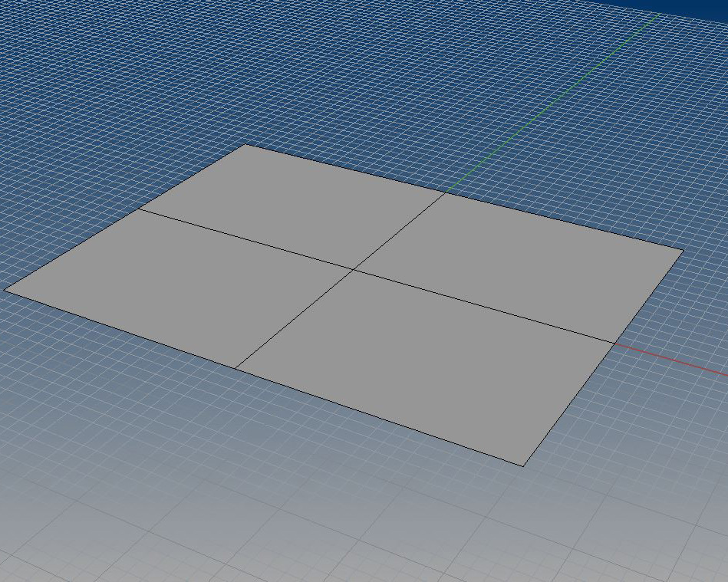Click the red axis line beyond the plane

pos(675,360)
